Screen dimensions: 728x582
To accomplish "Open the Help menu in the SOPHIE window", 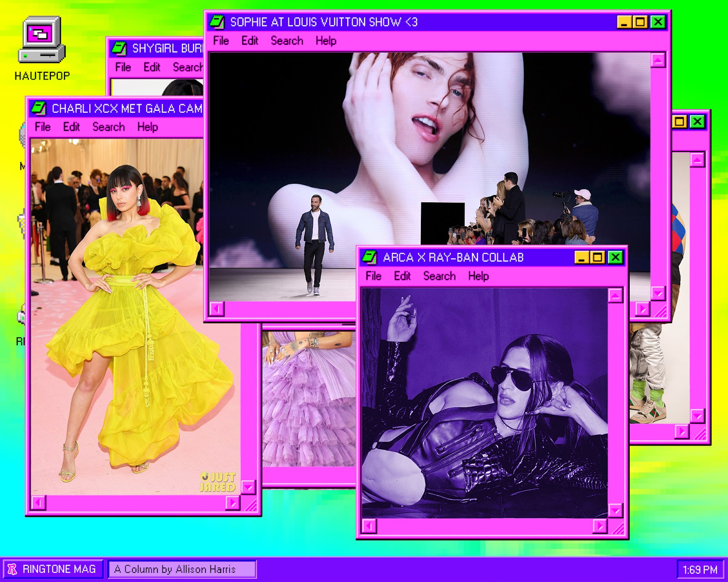I will [x=326, y=41].
